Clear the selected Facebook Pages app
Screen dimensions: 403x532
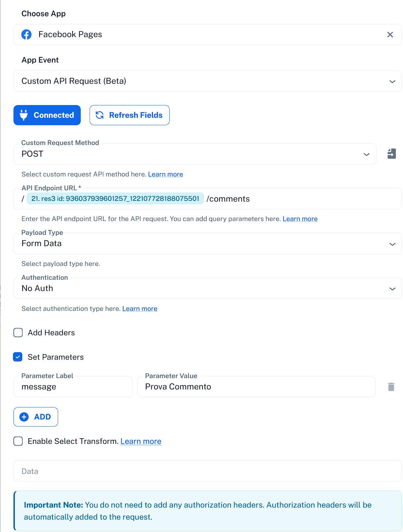390,35
